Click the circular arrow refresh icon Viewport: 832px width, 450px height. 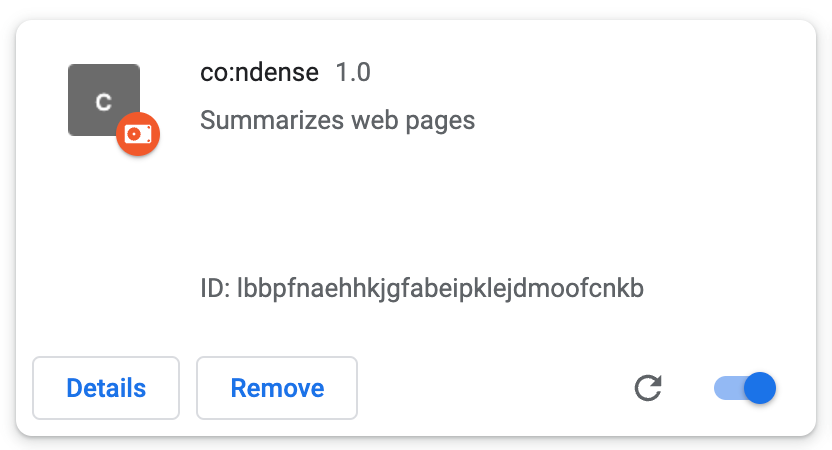[648, 388]
